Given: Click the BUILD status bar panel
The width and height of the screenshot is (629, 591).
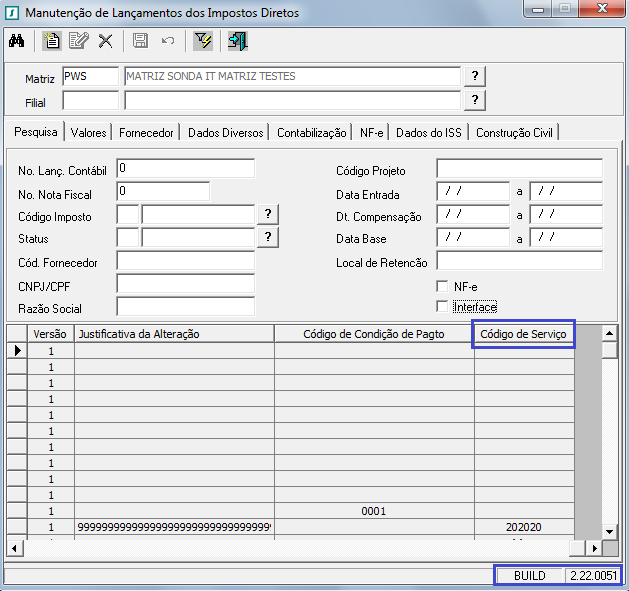Looking at the screenshot, I should click(530, 576).
